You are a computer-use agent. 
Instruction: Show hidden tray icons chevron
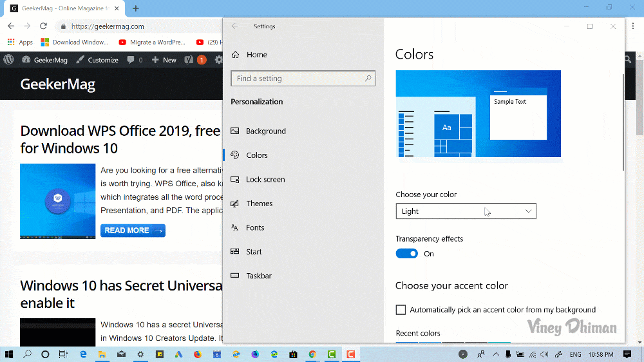496,354
